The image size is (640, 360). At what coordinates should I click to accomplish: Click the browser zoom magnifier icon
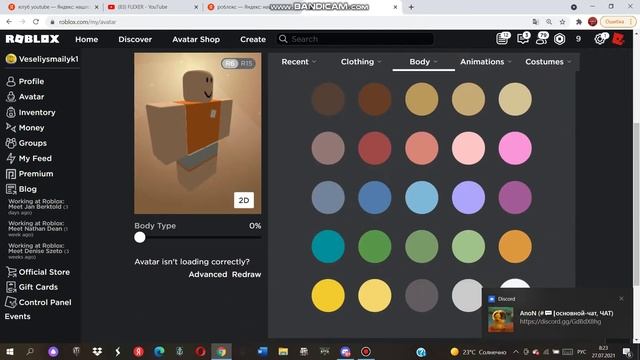(x=549, y=22)
